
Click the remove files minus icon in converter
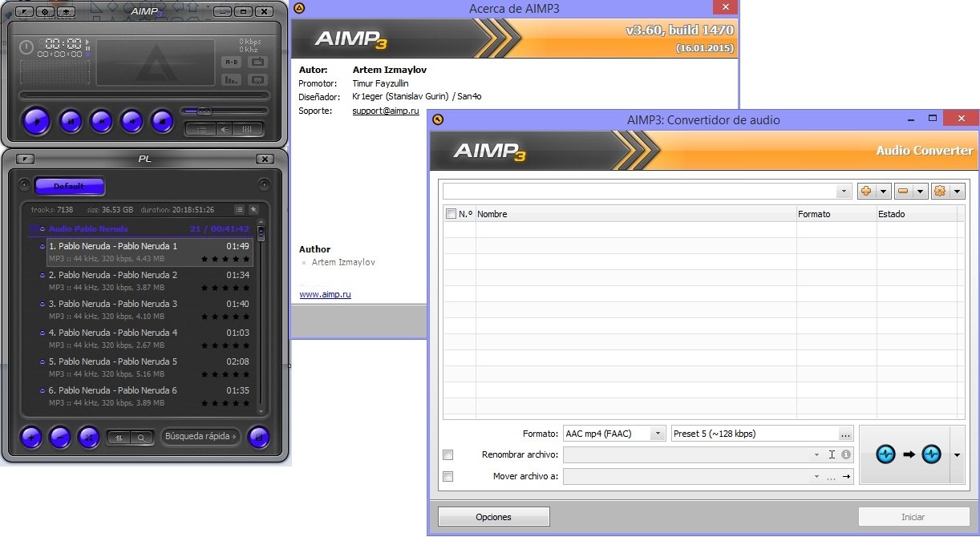[x=902, y=192]
